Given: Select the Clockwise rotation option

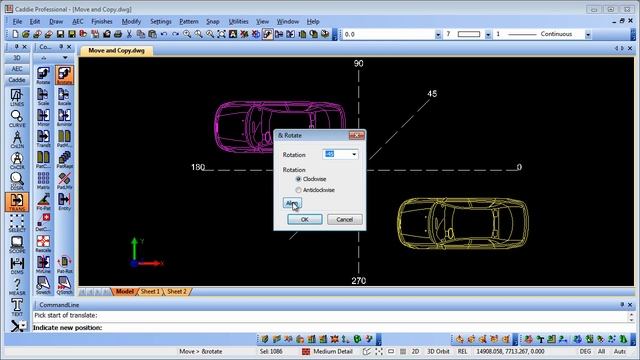Looking at the screenshot, I should [298, 179].
